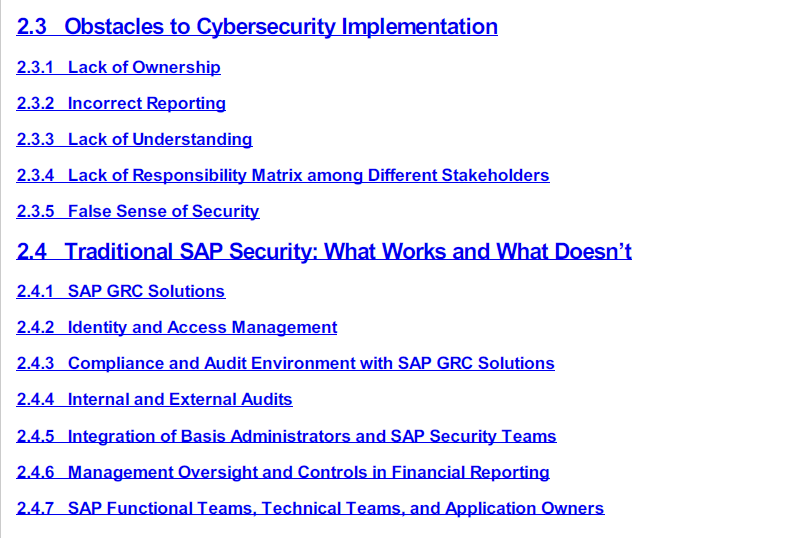
Task: Click the section number 2.3 heading
Action: pos(32,27)
